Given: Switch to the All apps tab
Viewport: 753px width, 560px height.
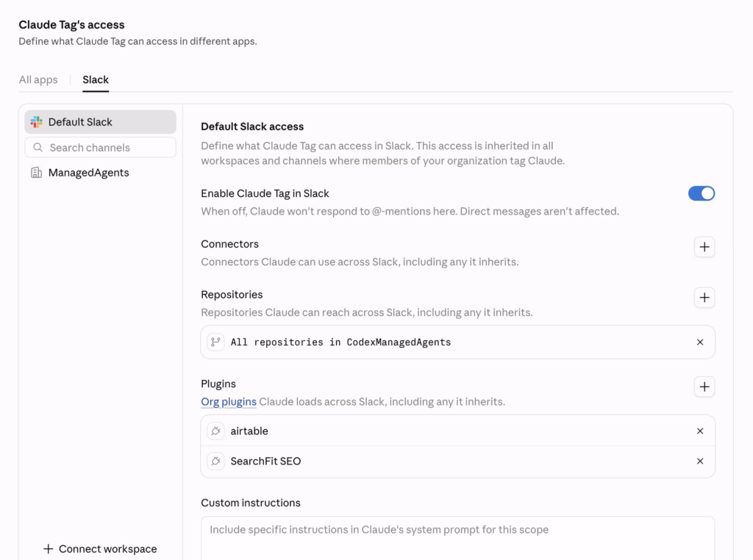Looking at the screenshot, I should (38, 79).
